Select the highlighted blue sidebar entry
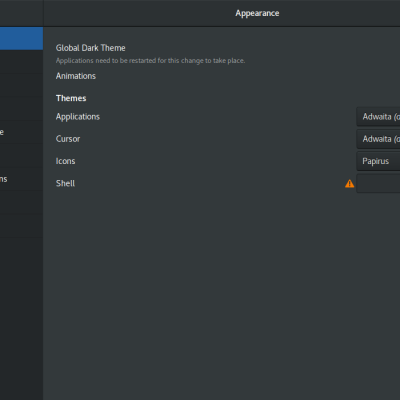This screenshot has height=400, width=400. (21, 38)
